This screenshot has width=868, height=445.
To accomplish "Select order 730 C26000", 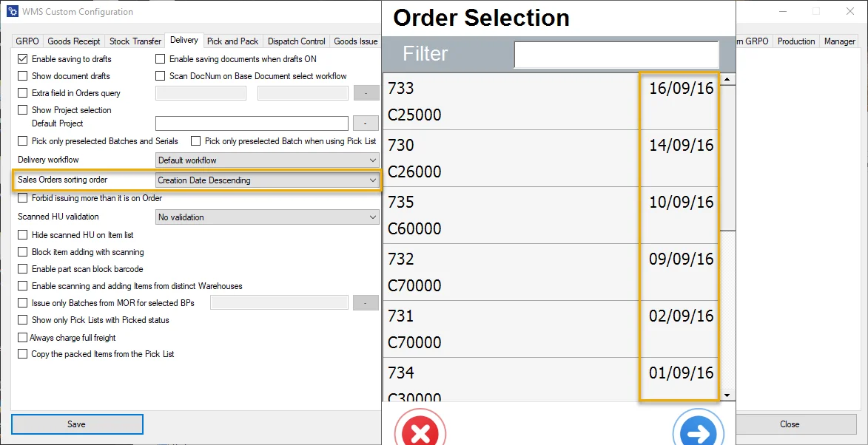I will pos(551,159).
